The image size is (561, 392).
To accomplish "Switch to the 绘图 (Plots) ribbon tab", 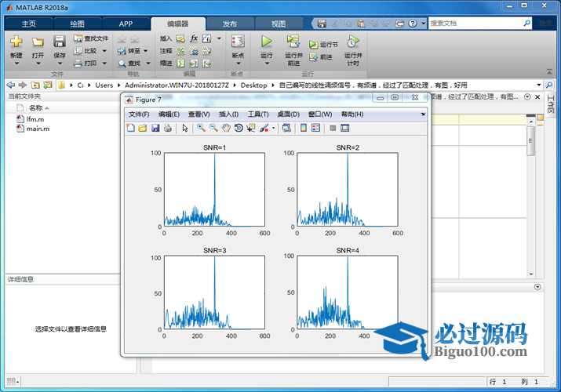I will (x=78, y=24).
